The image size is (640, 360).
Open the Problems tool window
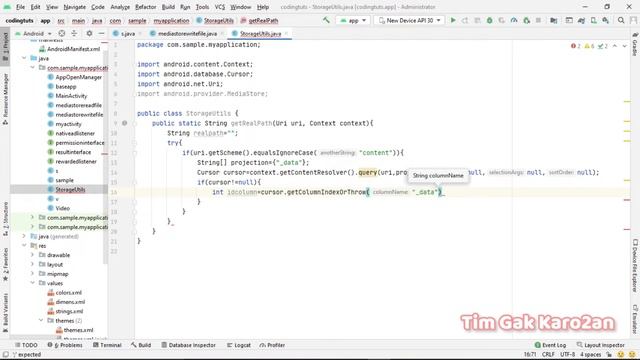[x=65, y=345]
